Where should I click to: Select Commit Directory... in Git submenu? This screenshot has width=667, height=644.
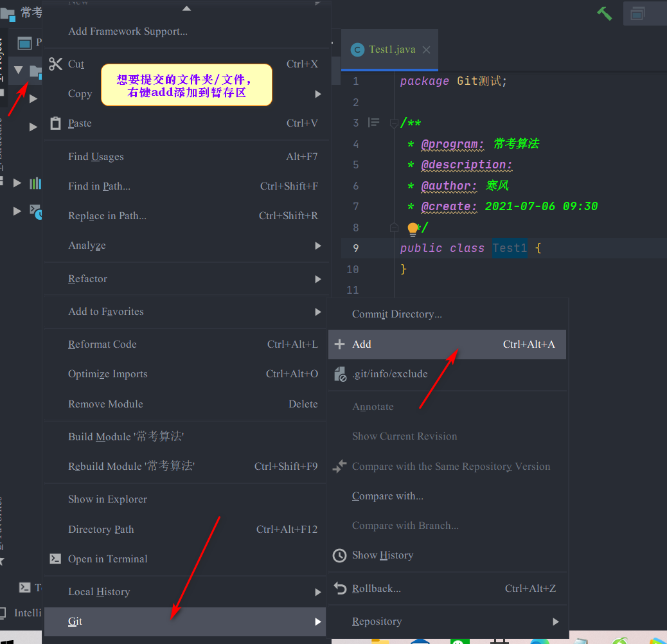tap(447, 314)
